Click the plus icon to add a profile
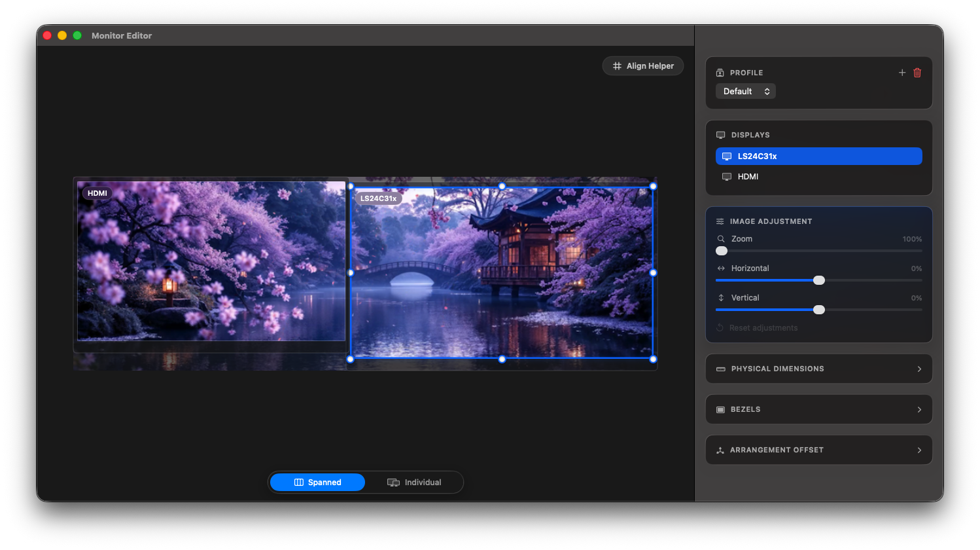980x550 pixels. pyautogui.click(x=902, y=73)
